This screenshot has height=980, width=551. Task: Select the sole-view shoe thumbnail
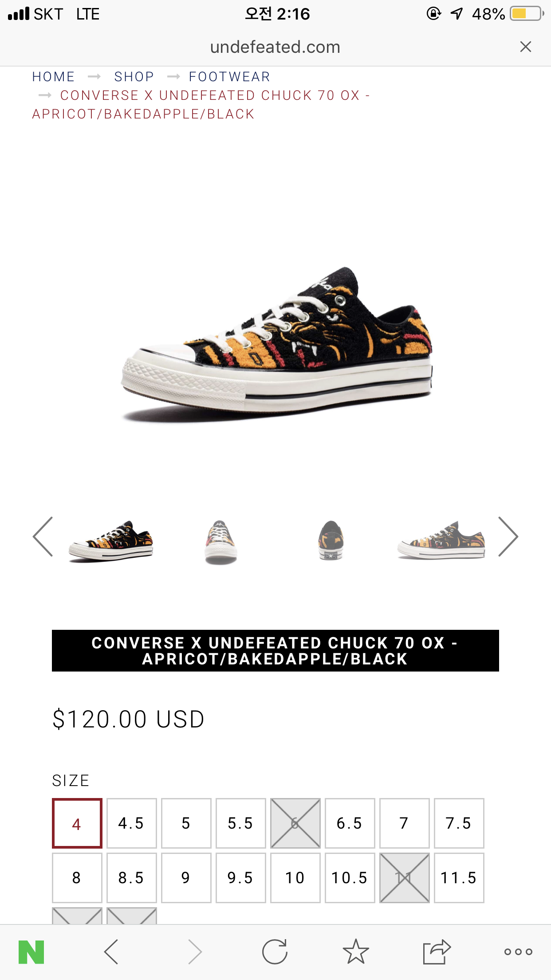pos(331,540)
